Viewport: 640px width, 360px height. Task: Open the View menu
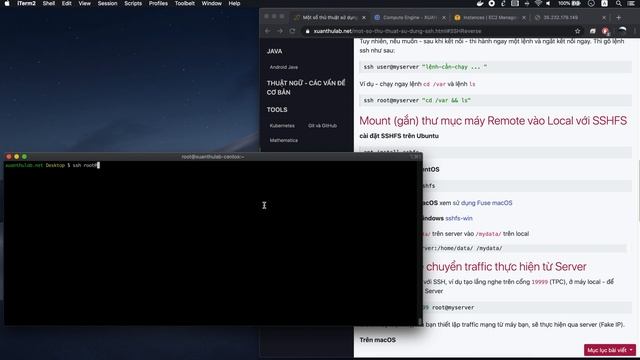tap(84, 4)
